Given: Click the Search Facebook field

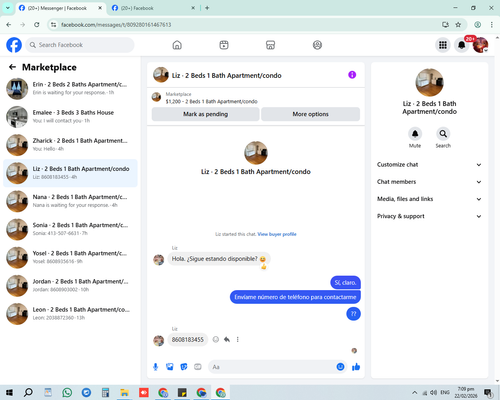Looking at the screenshot, I should pyautogui.click(x=80, y=45).
